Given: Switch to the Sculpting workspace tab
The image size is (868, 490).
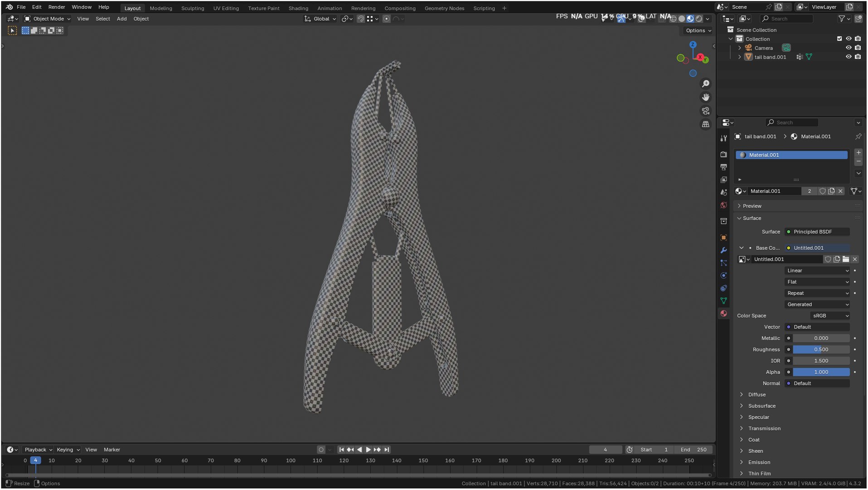Looking at the screenshot, I should (x=193, y=8).
